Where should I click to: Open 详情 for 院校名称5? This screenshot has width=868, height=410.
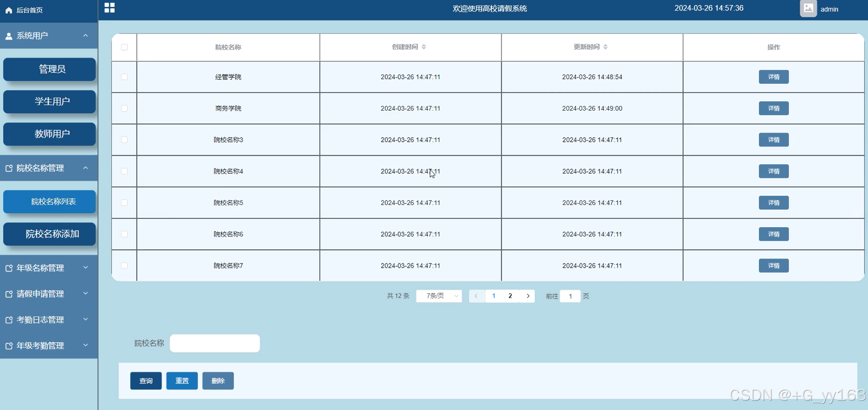(774, 203)
